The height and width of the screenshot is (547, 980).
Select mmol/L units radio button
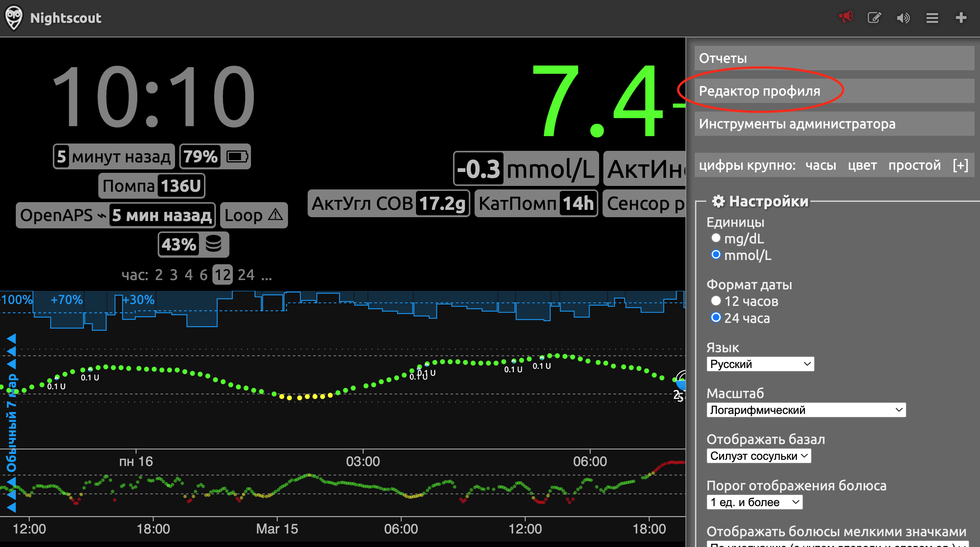point(716,255)
